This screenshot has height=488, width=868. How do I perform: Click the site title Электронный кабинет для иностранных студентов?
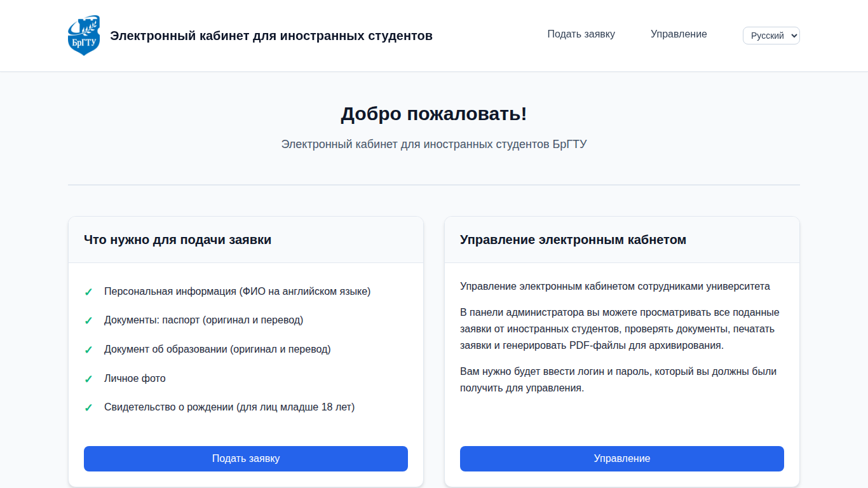tap(271, 36)
